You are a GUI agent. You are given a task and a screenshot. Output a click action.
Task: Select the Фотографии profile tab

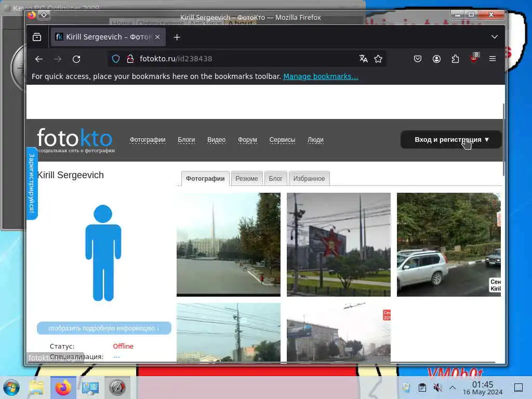(205, 179)
